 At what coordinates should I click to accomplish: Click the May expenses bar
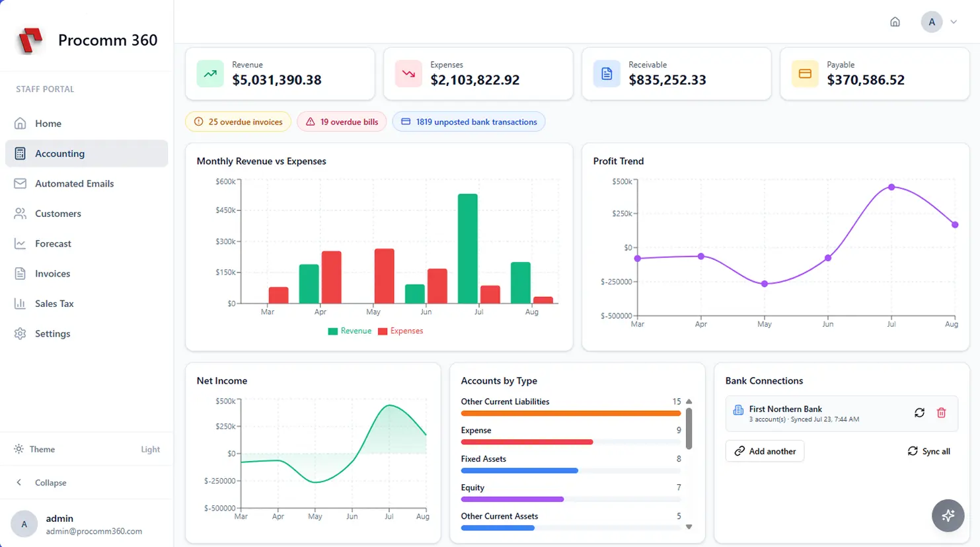[x=385, y=276]
